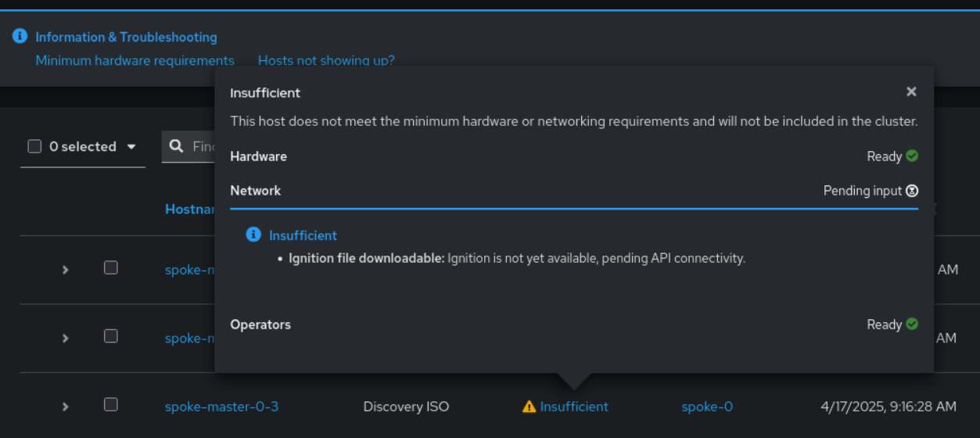Image resolution: width=980 pixels, height=438 pixels.
Task: Toggle the select-all hosts checkbox
Action: tap(34, 146)
